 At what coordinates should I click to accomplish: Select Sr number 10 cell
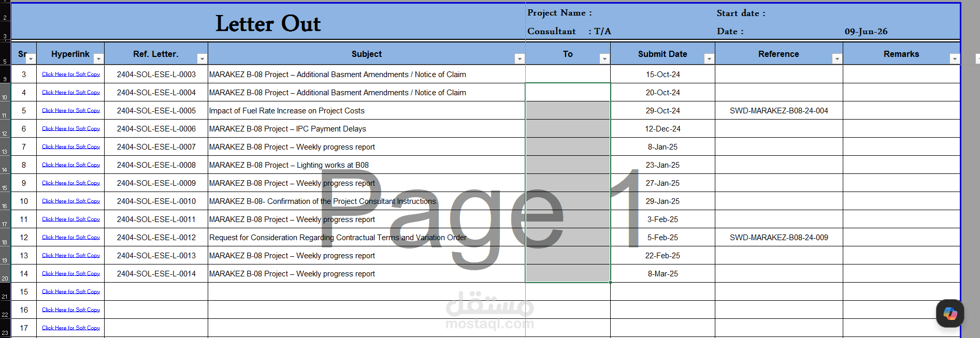pyautogui.click(x=24, y=201)
